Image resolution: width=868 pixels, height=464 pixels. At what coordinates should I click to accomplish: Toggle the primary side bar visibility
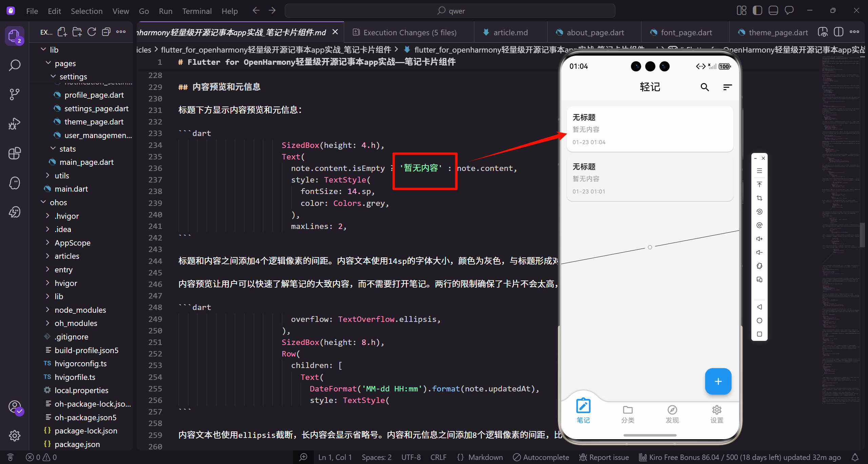coord(757,10)
